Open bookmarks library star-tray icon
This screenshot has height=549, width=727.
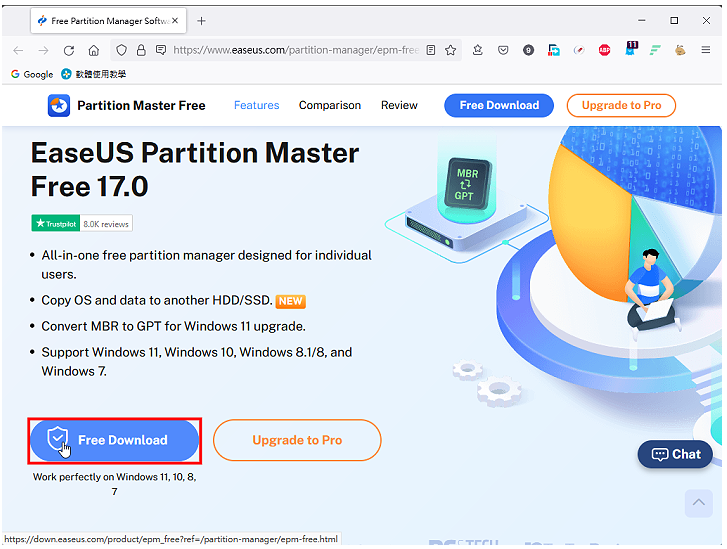click(x=478, y=50)
